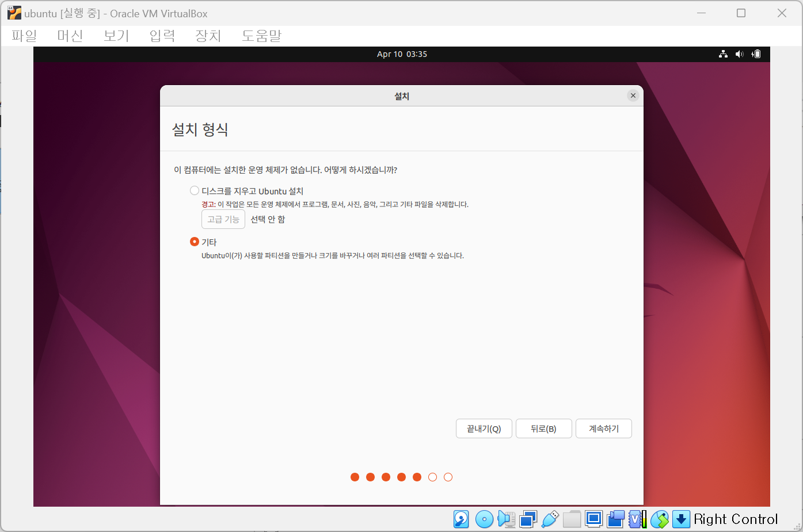This screenshot has width=803, height=532.
Task: Click the Ubuntu battery power icon in top bar
Action: tap(756, 54)
